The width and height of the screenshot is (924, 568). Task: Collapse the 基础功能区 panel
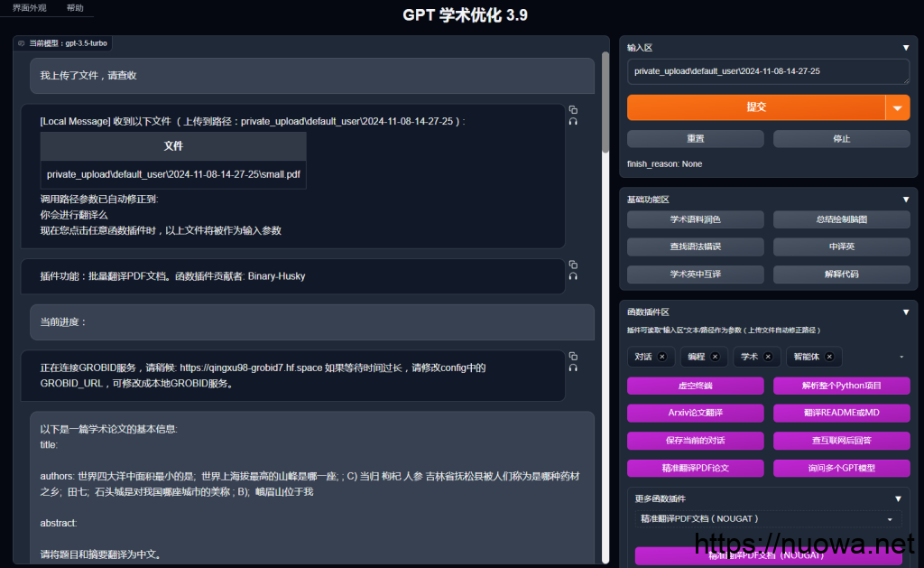point(905,199)
